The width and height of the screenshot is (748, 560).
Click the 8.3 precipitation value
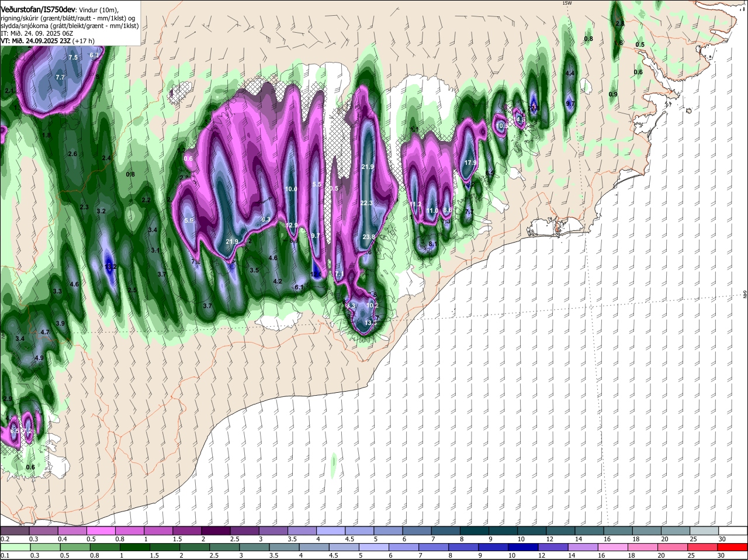click(x=266, y=219)
